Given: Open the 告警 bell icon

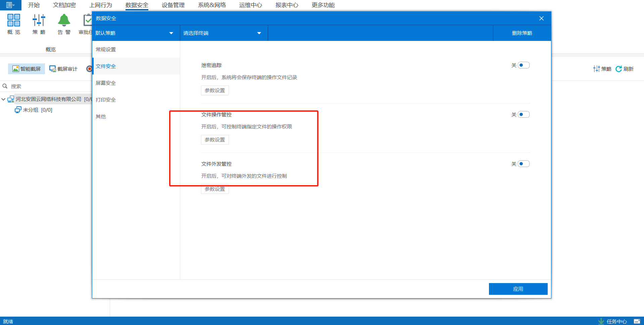Looking at the screenshot, I should coord(64,20).
